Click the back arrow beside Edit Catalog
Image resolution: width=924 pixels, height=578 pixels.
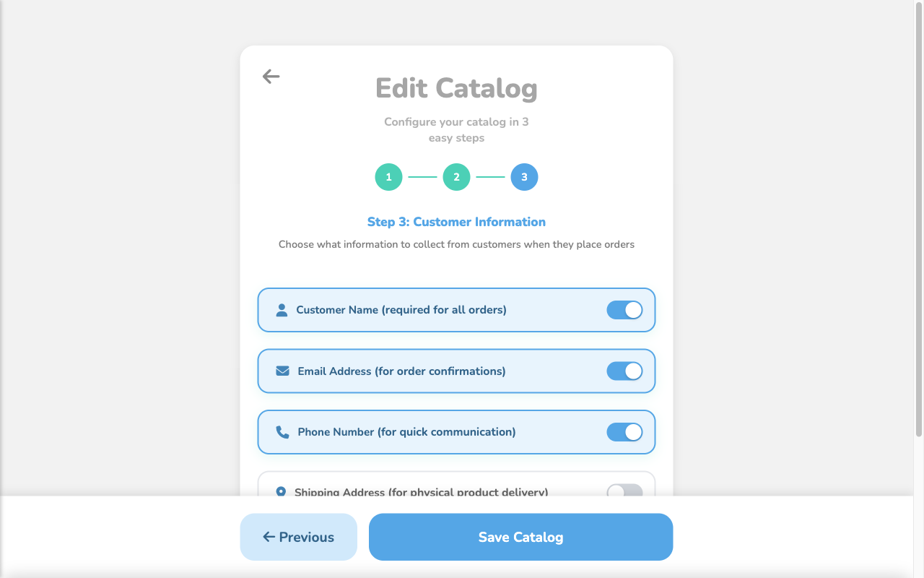271,77
